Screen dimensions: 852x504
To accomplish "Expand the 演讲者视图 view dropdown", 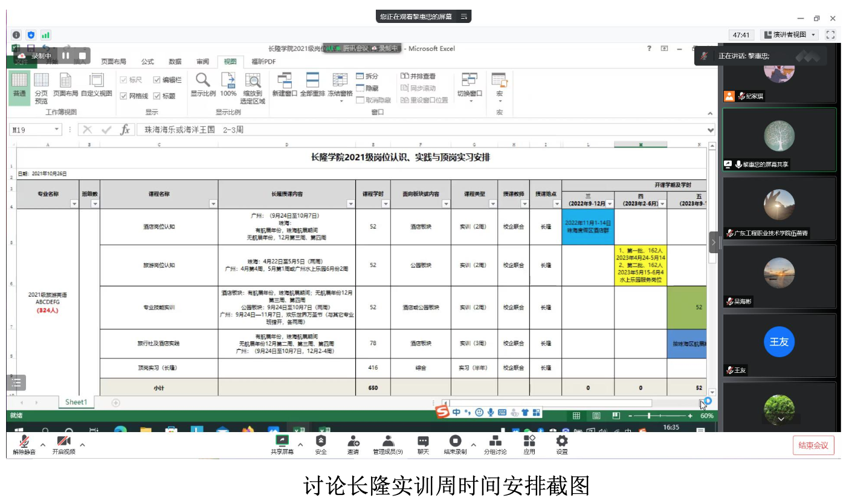I will (x=813, y=35).
